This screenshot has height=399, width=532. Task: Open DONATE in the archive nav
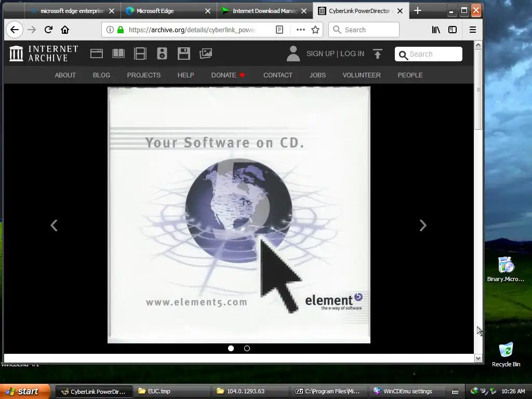pyautogui.click(x=228, y=75)
